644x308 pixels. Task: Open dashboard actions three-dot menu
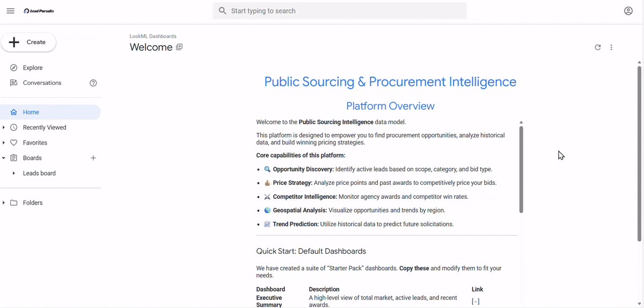pyautogui.click(x=611, y=47)
